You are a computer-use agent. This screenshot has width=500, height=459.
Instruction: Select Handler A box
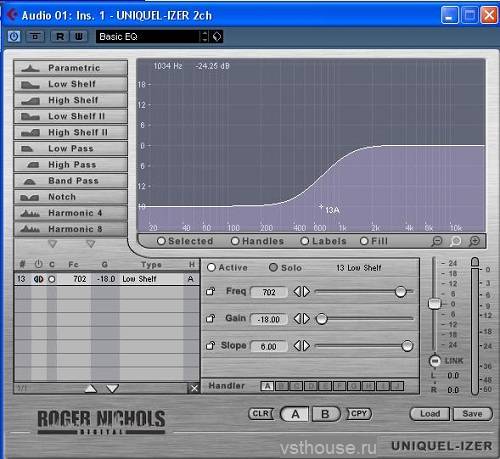click(x=267, y=386)
